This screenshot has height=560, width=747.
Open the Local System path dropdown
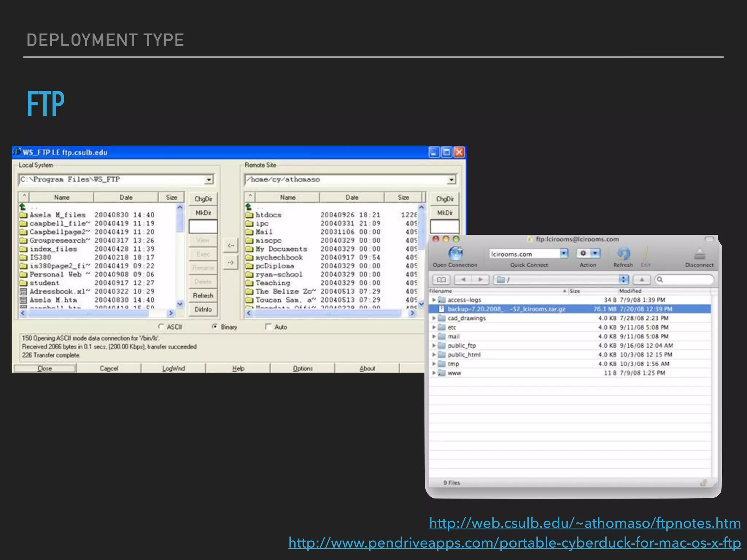tap(209, 179)
